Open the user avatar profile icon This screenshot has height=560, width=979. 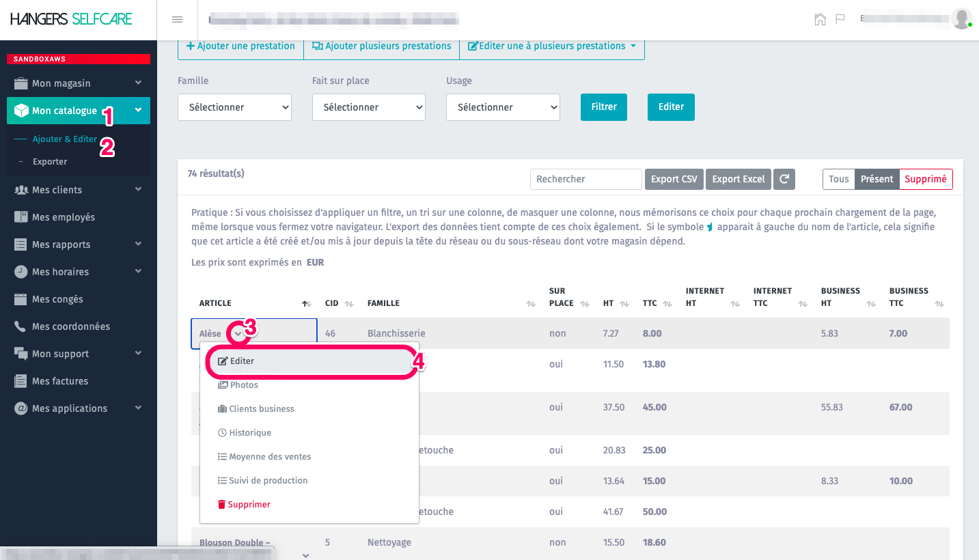point(961,18)
